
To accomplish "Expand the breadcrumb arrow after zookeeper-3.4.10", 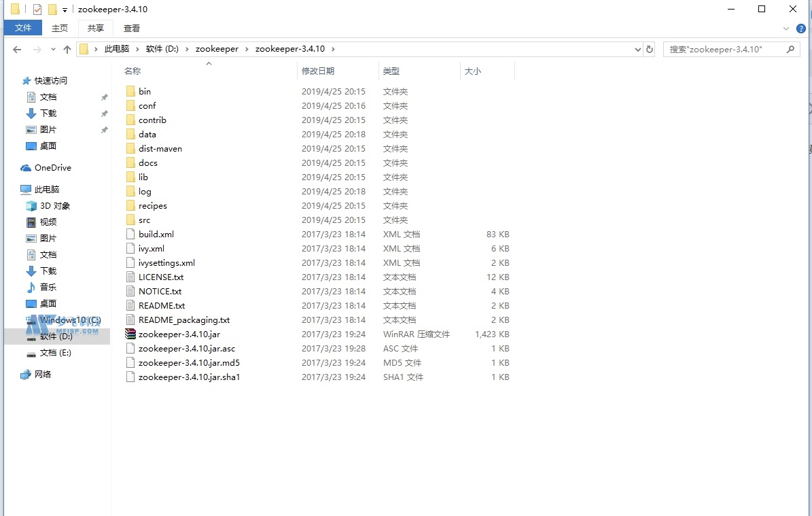I will tap(332, 48).
